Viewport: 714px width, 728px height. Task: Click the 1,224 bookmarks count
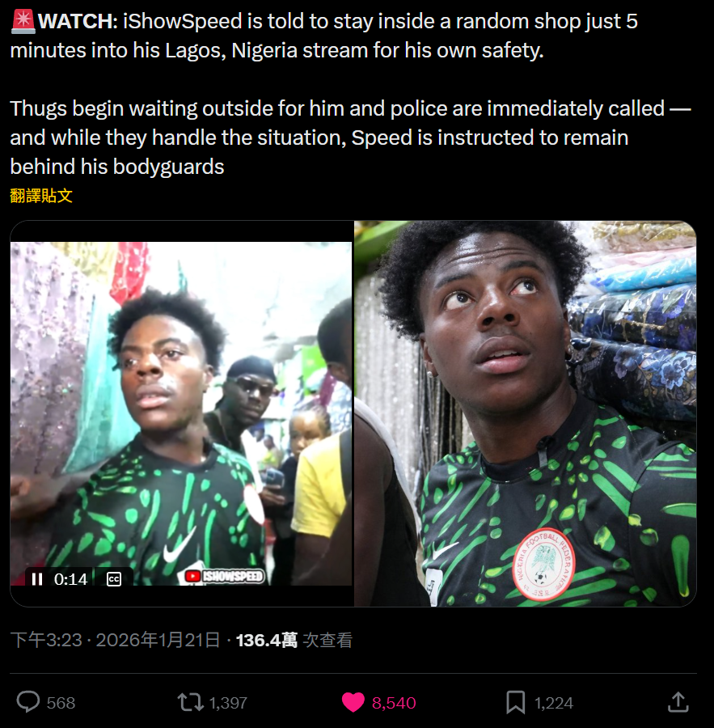pyautogui.click(x=554, y=703)
